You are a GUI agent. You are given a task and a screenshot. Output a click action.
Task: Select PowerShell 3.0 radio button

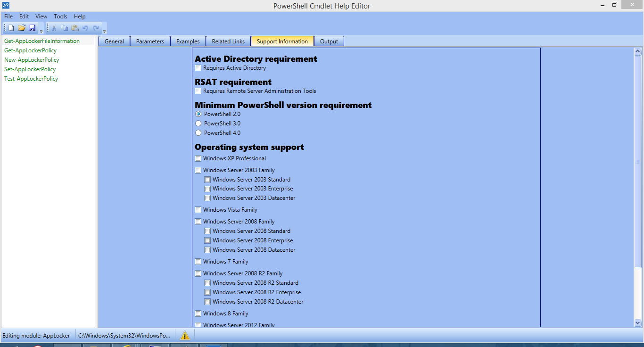click(198, 124)
